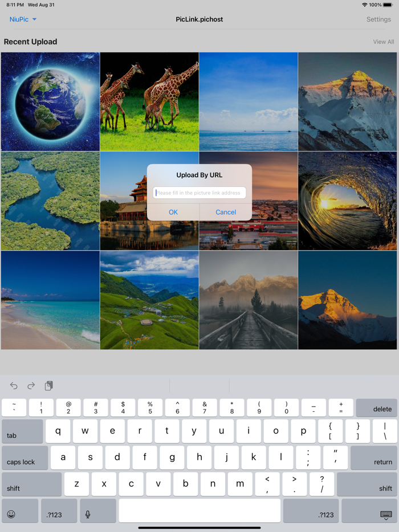Tap the clipboard paste icon
This screenshot has width=399, height=532.
(x=49, y=386)
